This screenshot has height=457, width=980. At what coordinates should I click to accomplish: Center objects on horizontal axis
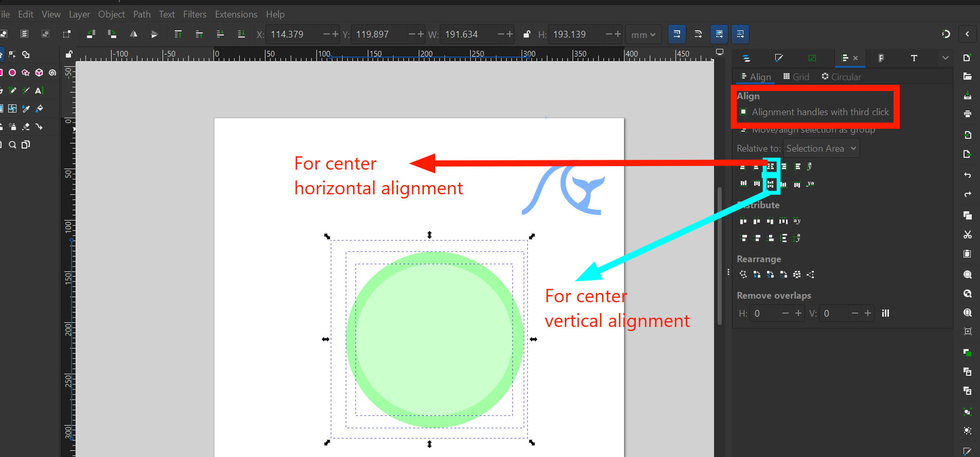click(770, 184)
